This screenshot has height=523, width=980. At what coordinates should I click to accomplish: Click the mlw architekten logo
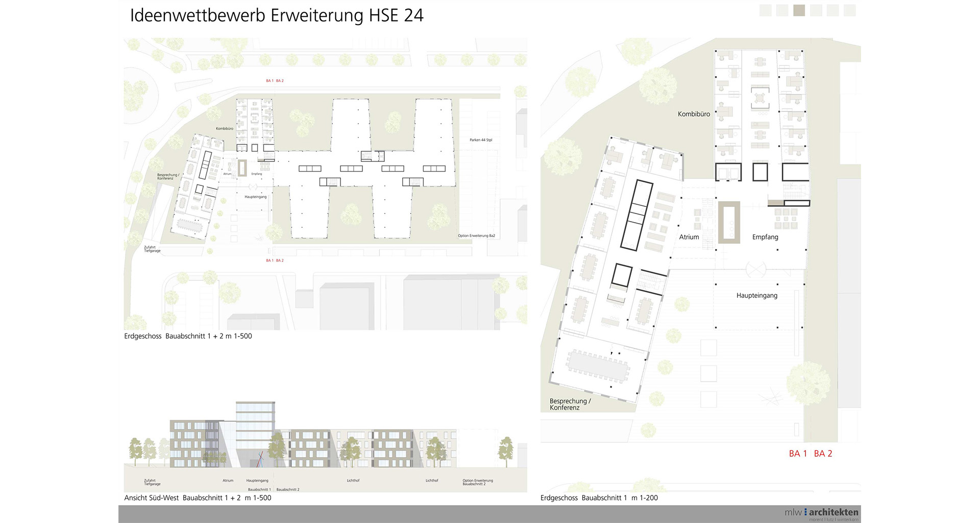pos(821,514)
